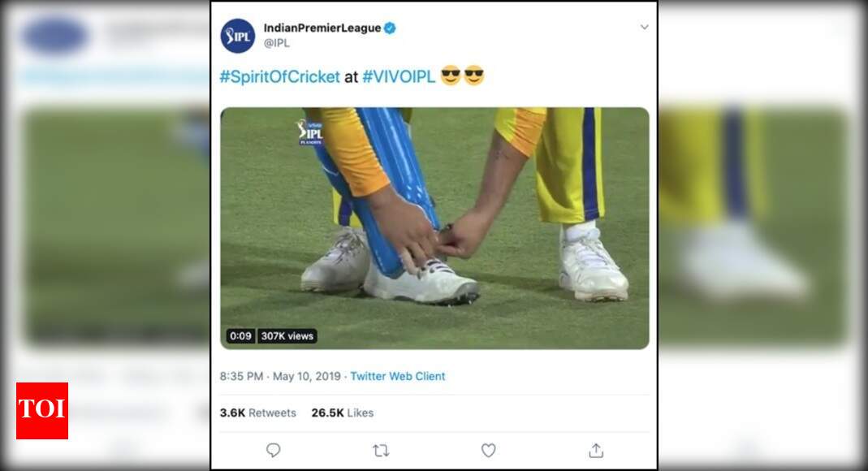This screenshot has width=868, height=471.
Task: Click the reply speech bubble icon
Action: pos(273,450)
